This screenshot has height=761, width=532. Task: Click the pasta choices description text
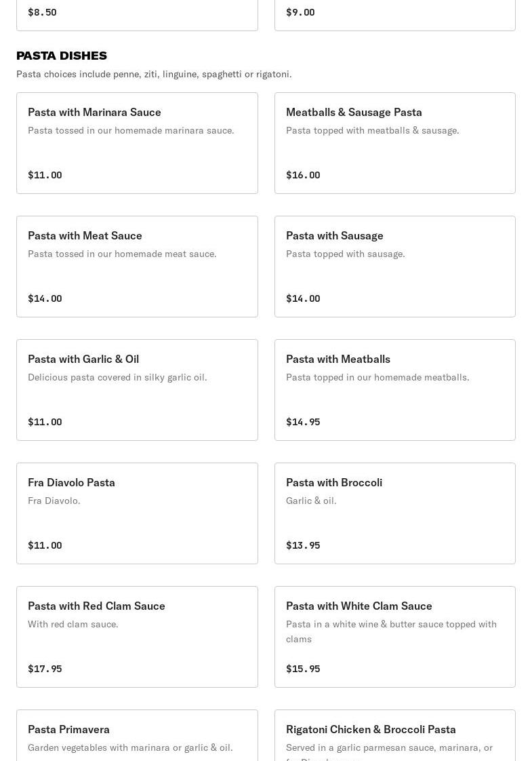click(154, 74)
